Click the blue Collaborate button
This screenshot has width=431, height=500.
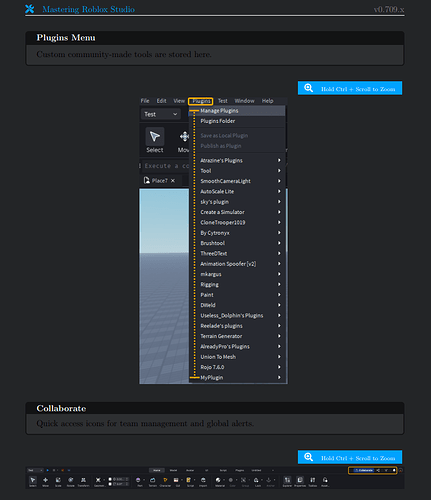(364, 470)
